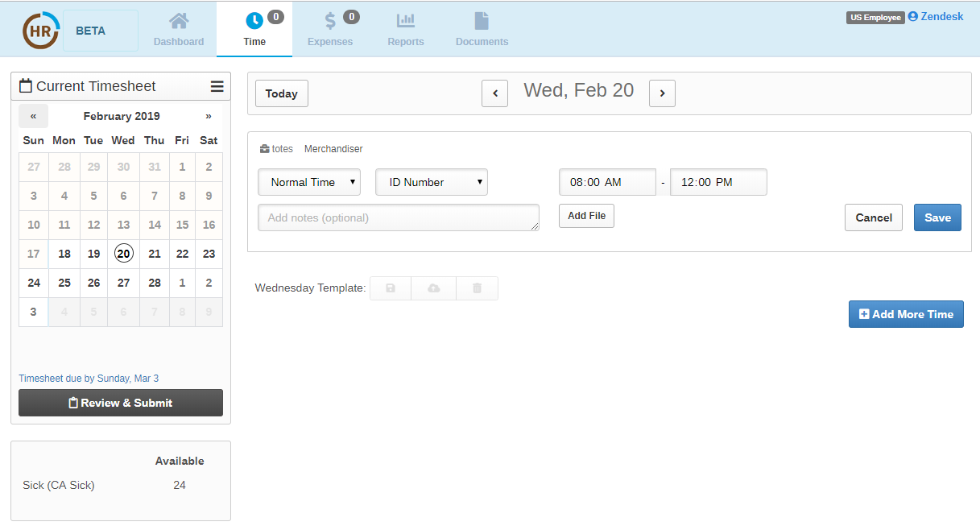Expand the ID Number dropdown
Screen dimensions: 980x530
432,182
